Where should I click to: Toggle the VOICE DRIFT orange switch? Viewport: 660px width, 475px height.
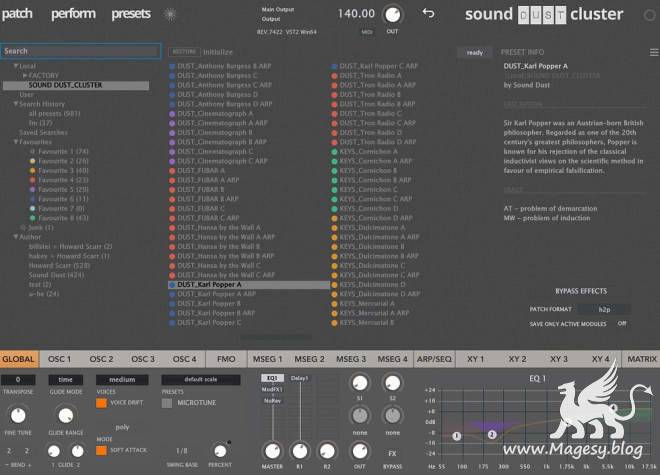[101, 403]
